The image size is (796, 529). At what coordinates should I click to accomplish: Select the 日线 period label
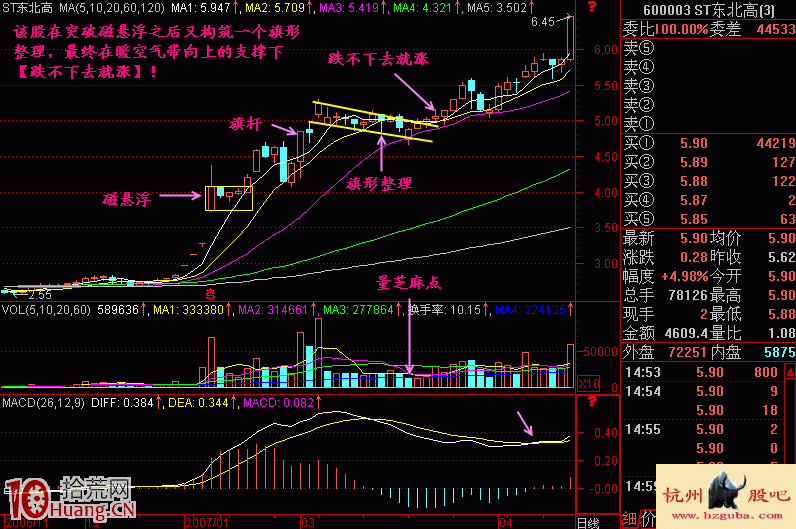click(589, 523)
